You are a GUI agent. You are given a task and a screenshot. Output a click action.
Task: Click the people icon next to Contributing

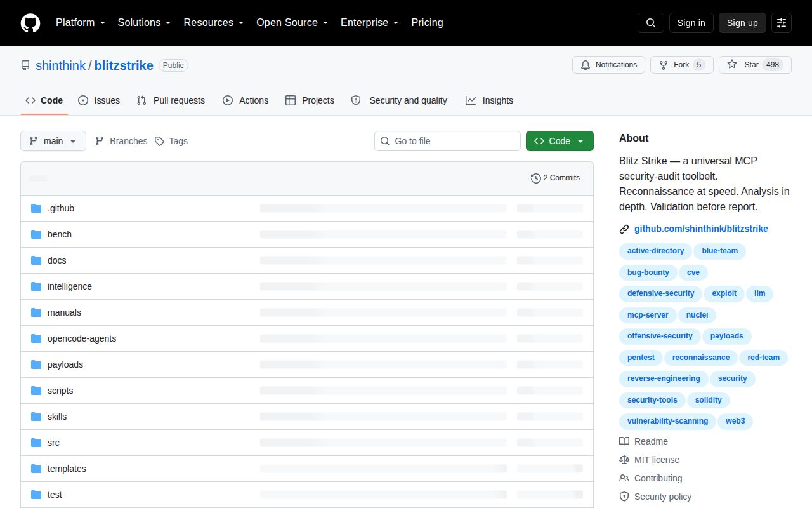(624, 478)
